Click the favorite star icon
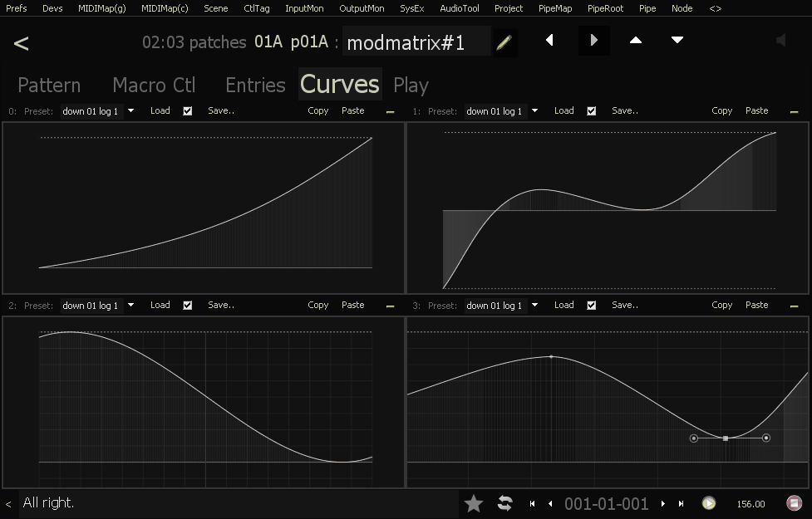The image size is (812, 519). point(474,503)
